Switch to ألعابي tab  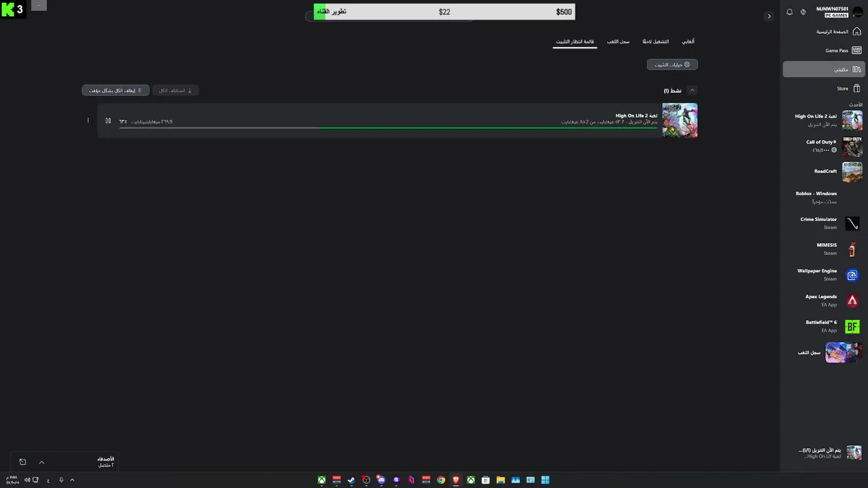[x=688, y=41]
